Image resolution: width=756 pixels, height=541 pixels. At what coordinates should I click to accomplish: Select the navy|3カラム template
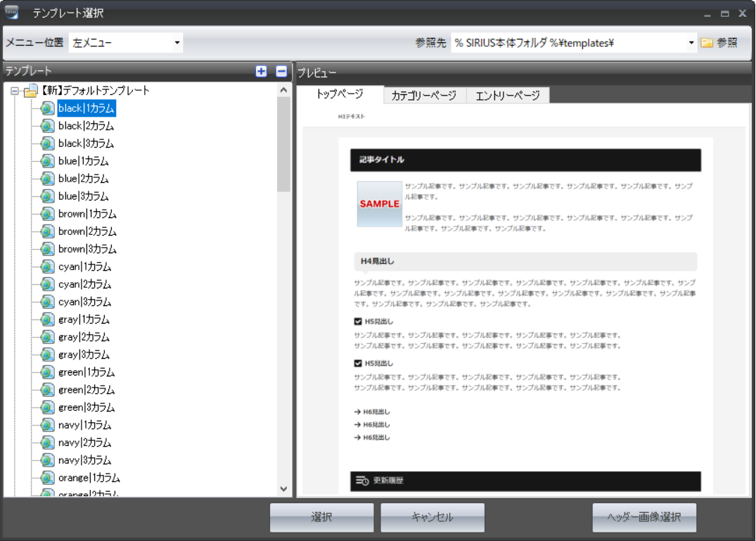[84, 460]
